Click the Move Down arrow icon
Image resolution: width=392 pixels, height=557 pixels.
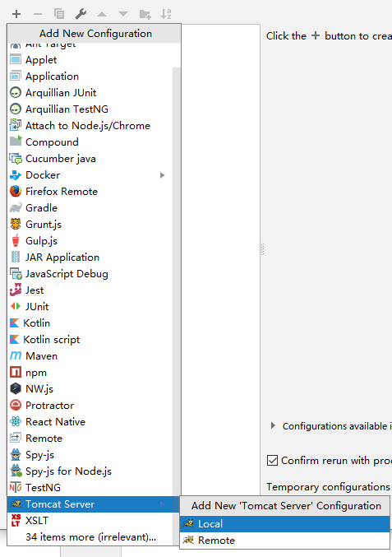tap(123, 14)
